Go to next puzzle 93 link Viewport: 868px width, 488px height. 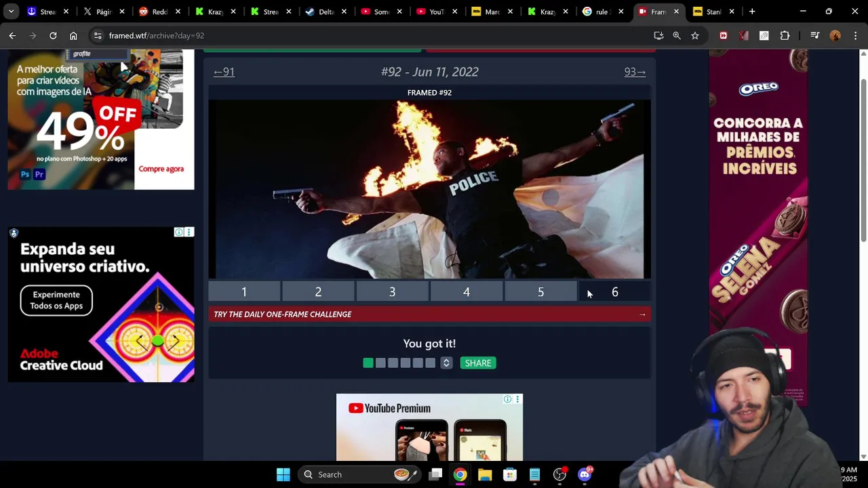point(635,72)
